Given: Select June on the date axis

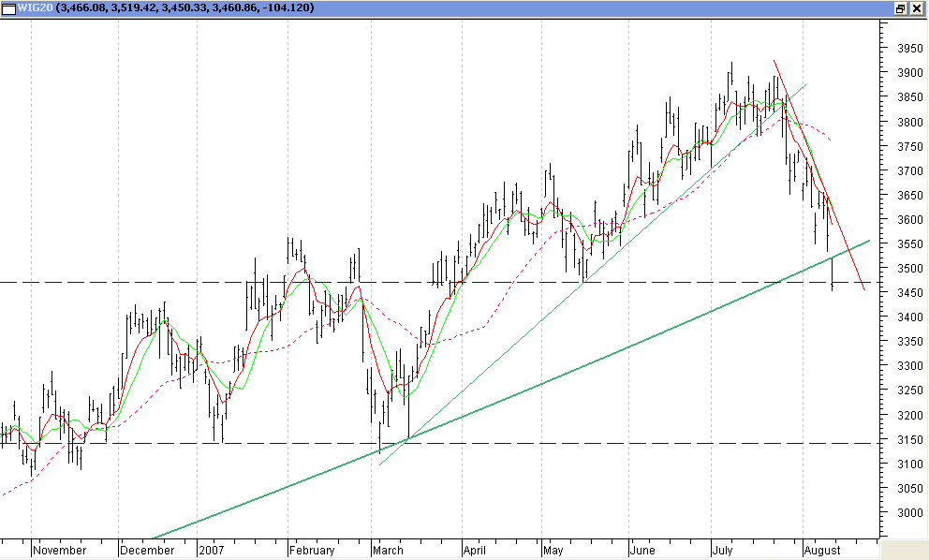Looking at the screenshot, I should [642, 550].
